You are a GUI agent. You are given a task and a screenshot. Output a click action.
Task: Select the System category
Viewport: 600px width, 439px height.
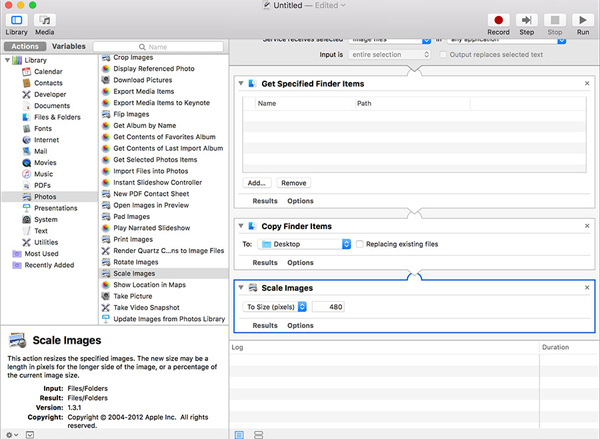point(46,220)
